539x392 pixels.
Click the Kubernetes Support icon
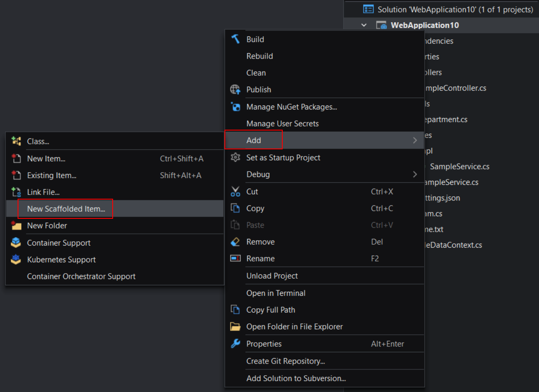pos(16,260)
